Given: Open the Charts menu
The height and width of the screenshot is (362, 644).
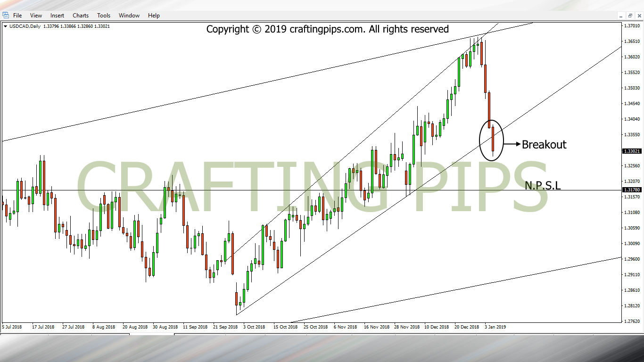Looking at the screenshot, I should click(81, 16).
